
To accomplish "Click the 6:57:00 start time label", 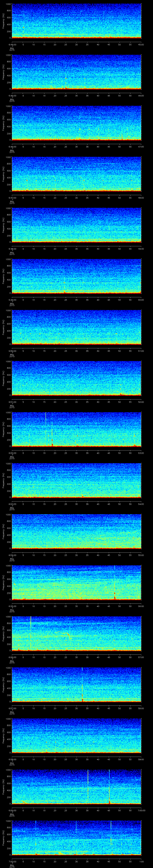I will pos(12,708).
